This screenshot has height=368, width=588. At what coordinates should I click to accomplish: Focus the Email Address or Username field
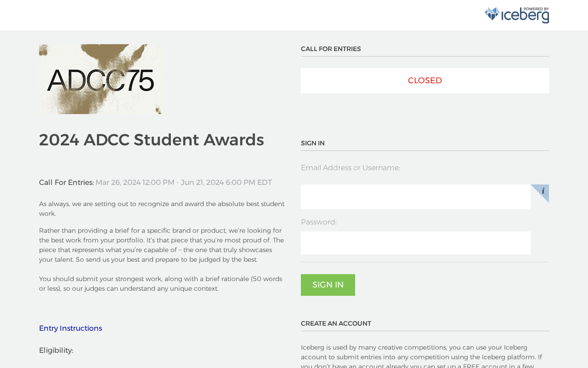[x=415, y=197]
